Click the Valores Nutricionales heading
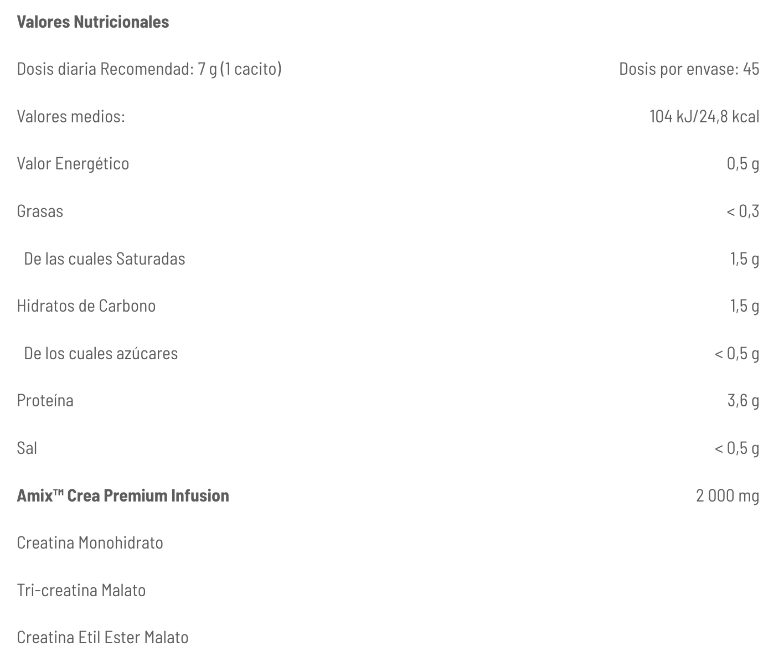This screenshot has height=672, width=784. point(93,22)
